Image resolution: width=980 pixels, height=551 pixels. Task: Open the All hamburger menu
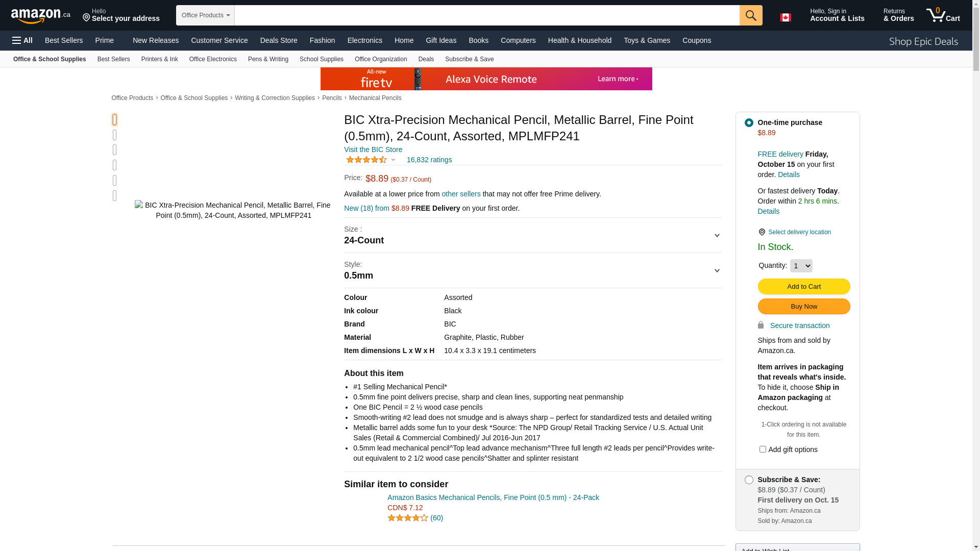tap(22, 40)
